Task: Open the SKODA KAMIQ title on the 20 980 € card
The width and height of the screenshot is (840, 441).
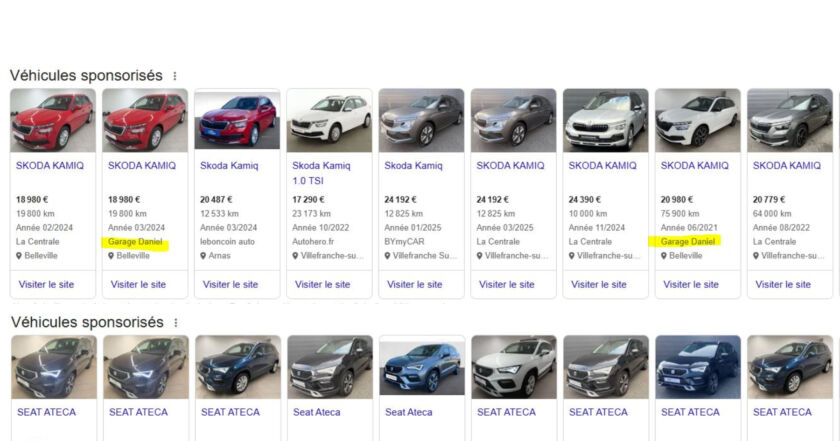Action: pyautogui.click(x=695, y=166)
